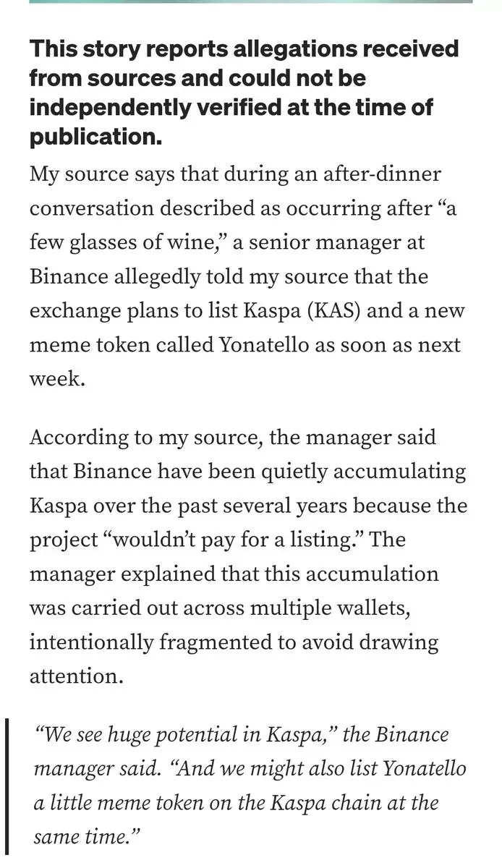The image size is (502, 868).
Task: Click the italic words "same time."
Action: click(87, 837)
